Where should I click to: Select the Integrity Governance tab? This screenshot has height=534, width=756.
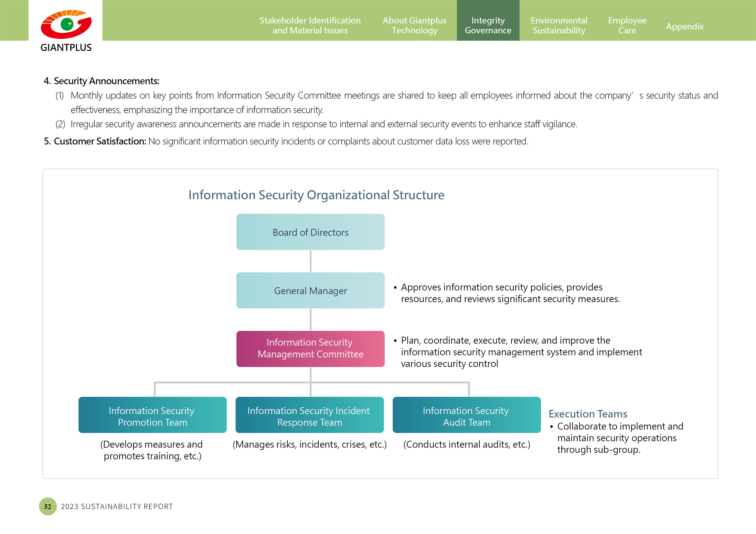pos(488,20)
